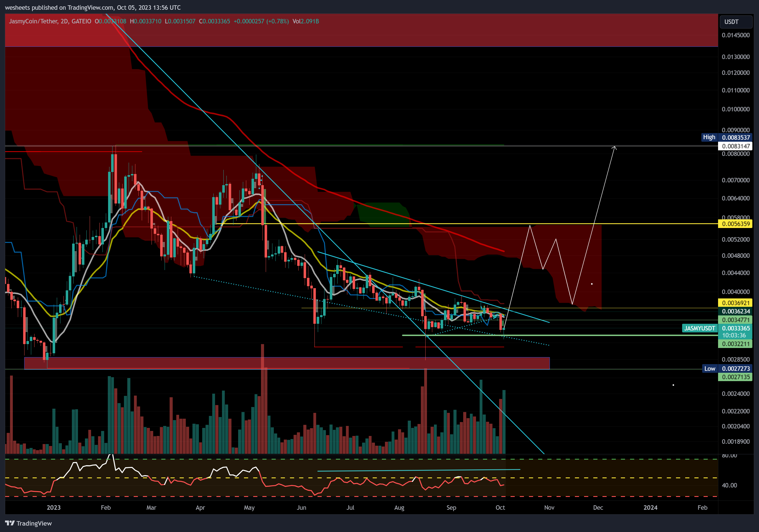
Task: Click the green 0.0027135 price tag
Action: 736,377
